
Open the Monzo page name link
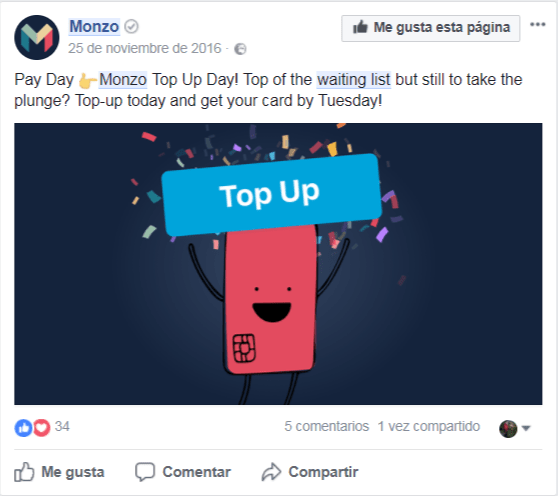[94, 26]
